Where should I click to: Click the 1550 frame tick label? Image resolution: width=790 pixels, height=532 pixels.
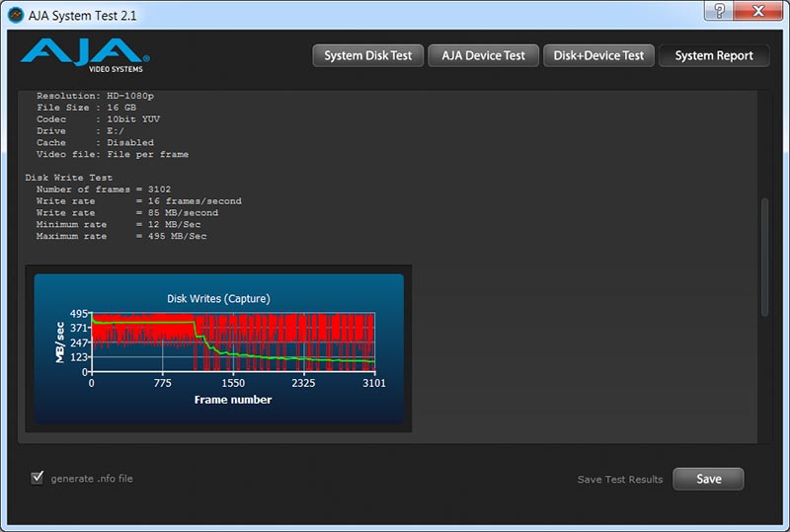point(233,383)
